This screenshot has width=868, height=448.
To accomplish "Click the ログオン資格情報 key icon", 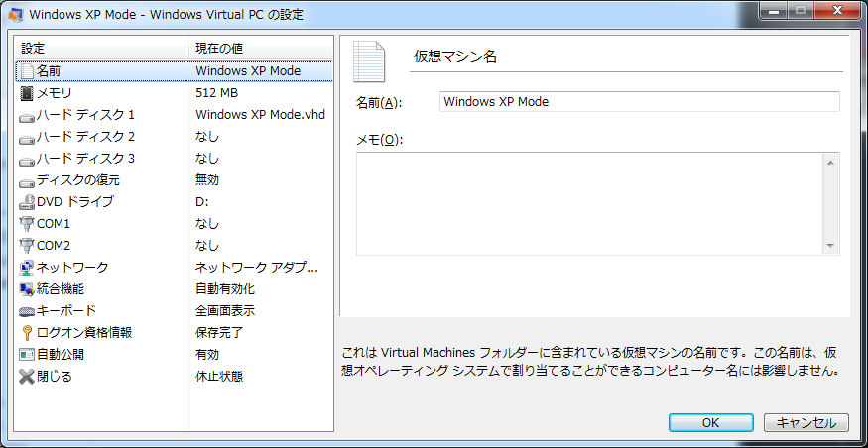I will (27, 333).
